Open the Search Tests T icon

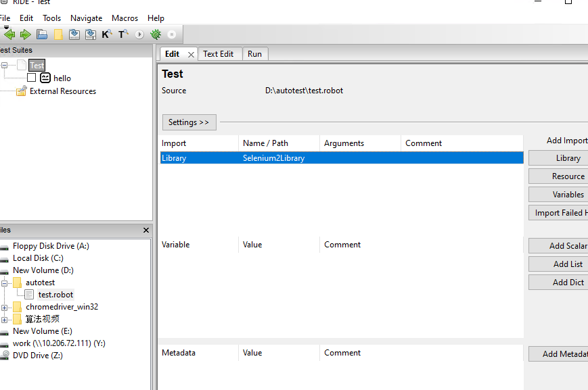pos(123,34)
